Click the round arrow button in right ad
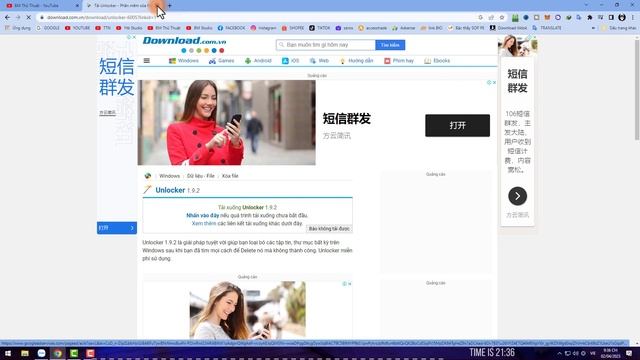This screenshot has width=640, height=360. tap(517, 196)
